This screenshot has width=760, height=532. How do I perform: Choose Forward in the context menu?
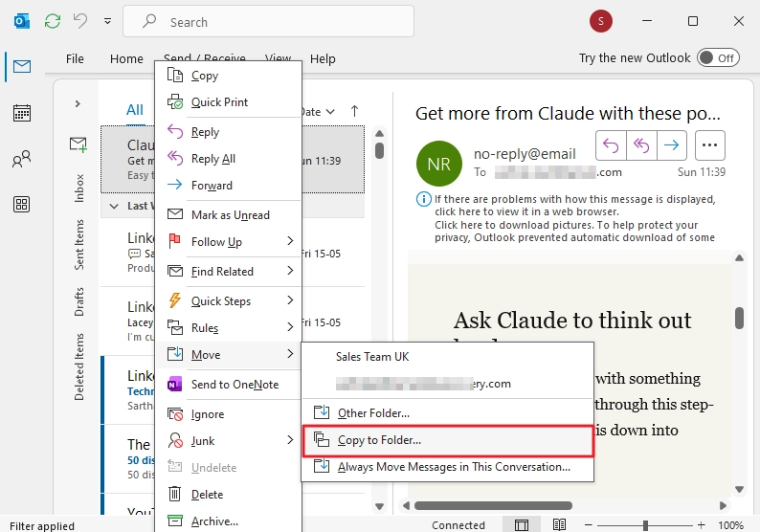click(x=229, y=185)
